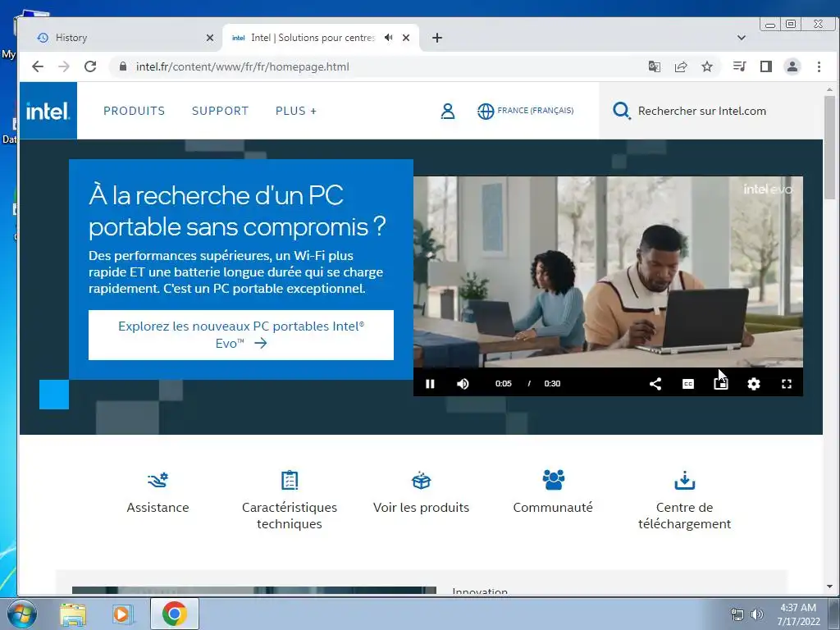This screenshot has height=630, width=840.
Task: Click the Assistance hand icon
Action: click(x=157, y=480)
